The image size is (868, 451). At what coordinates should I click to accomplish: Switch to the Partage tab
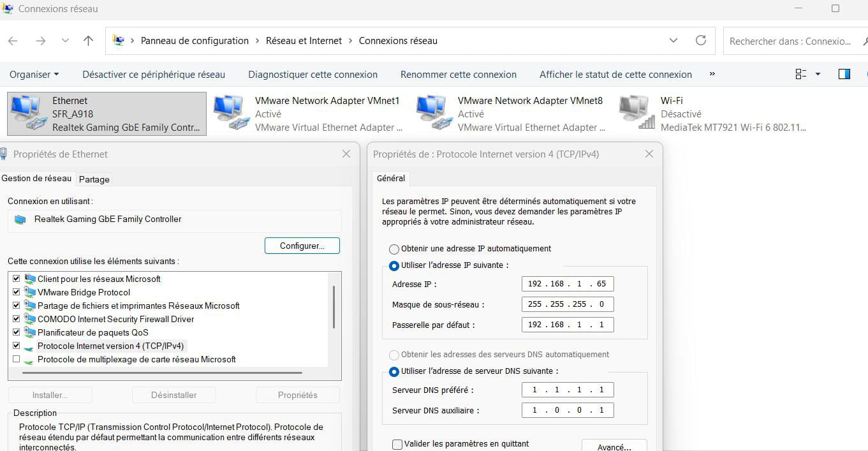(94, 179)
